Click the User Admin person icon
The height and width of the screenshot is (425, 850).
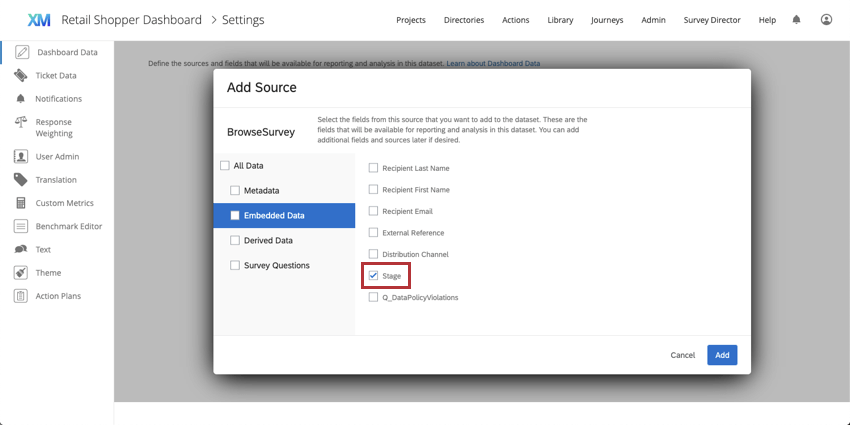click(x=21, y=156)
